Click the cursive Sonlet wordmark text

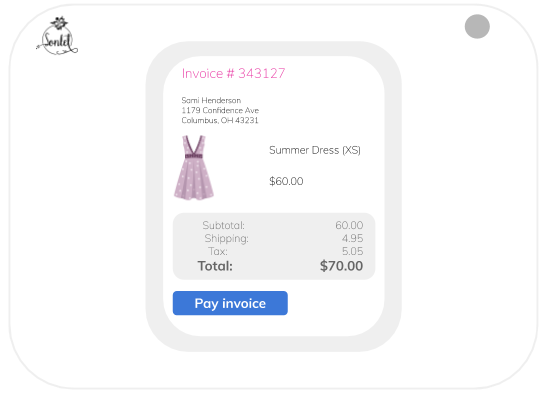tap(57, 41)
